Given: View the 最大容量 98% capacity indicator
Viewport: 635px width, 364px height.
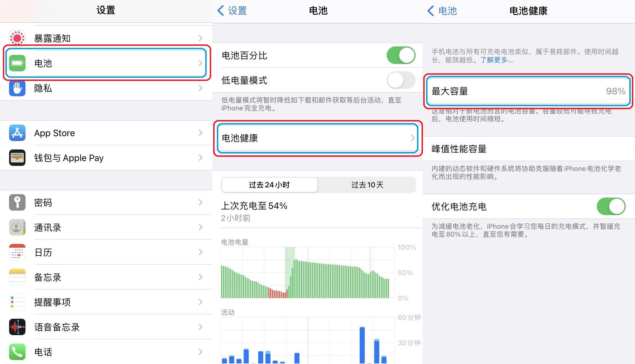Looking at the screenshot, I should pyautogui.click(x=528, y=91).
